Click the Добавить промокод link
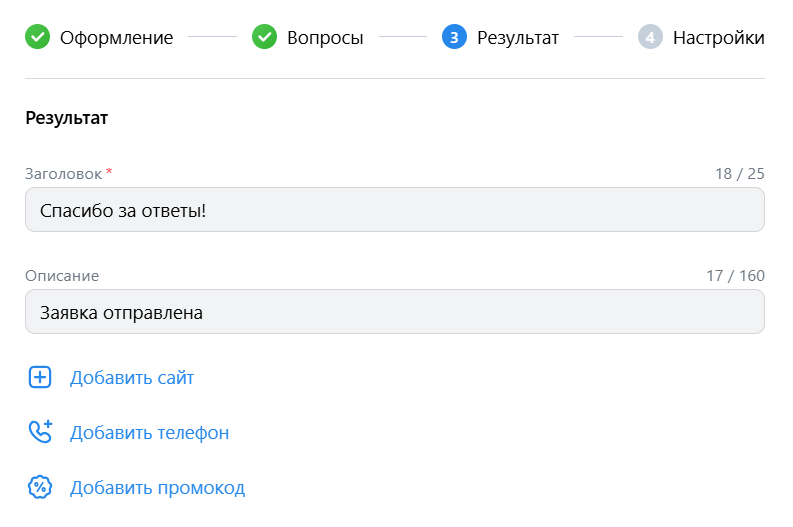The image size is (793, 527). 157,488
